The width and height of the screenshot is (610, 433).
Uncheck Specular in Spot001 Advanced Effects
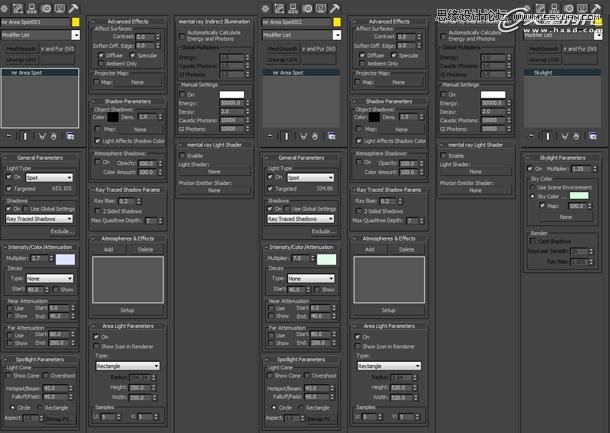click(132, 55)
